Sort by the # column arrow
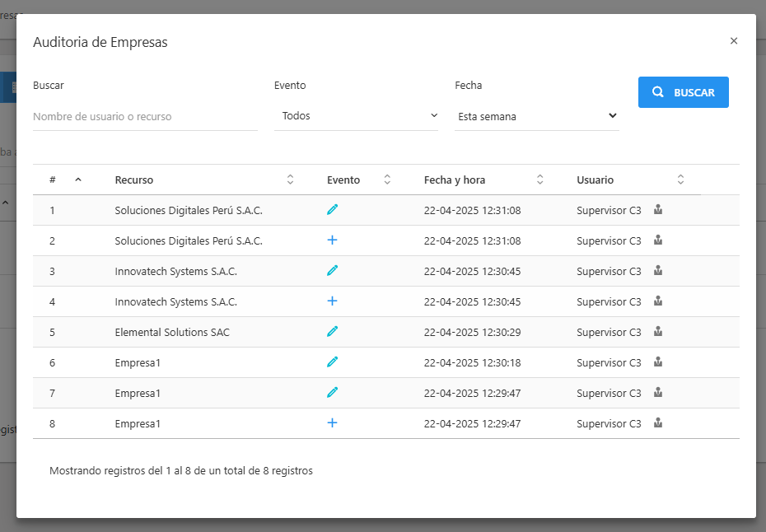766x532 pixels. coord(78,180)
